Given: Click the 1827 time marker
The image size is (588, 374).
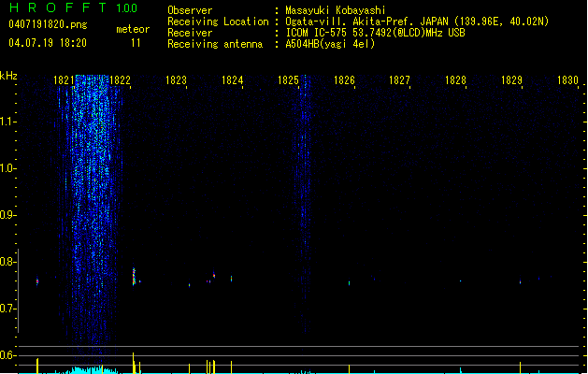Looking at the screenshot, I should 399,80.
